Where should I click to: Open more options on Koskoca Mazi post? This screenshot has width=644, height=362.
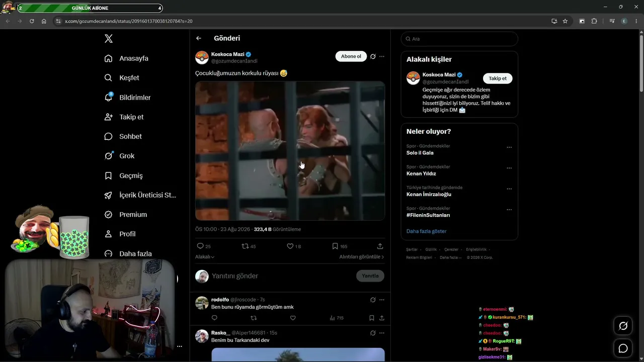click(x=382, y=56)
